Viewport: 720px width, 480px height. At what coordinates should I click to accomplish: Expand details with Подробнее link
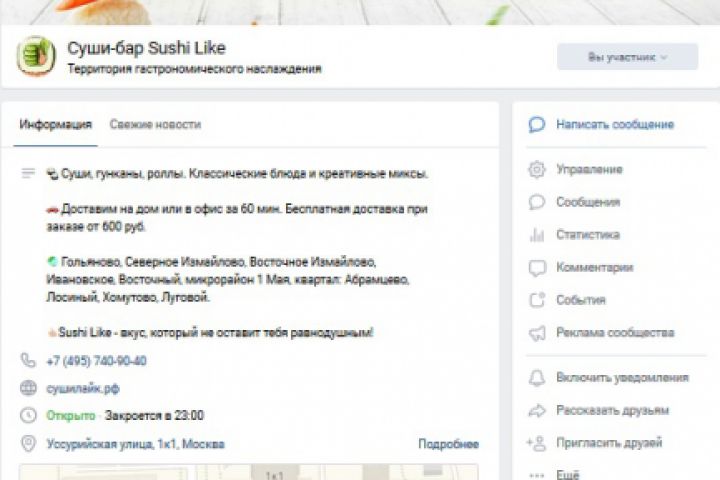tap(448, 444)
